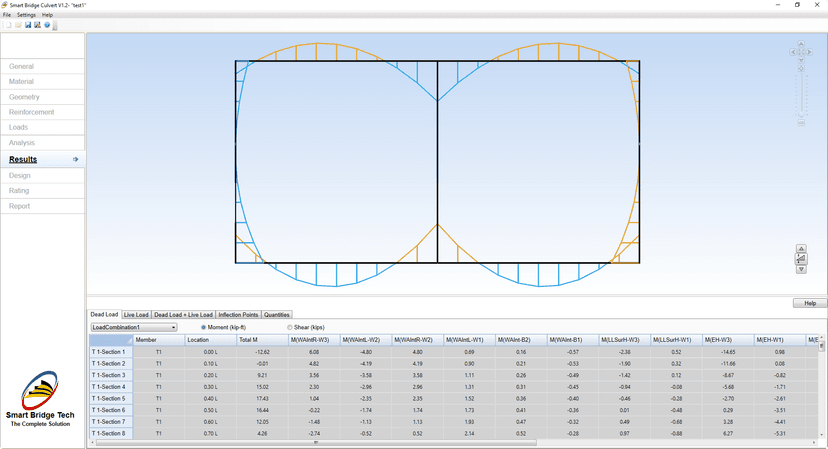Click the New file toolbar icon
This screenshot has width=828, height=449.
coord(8,25)
